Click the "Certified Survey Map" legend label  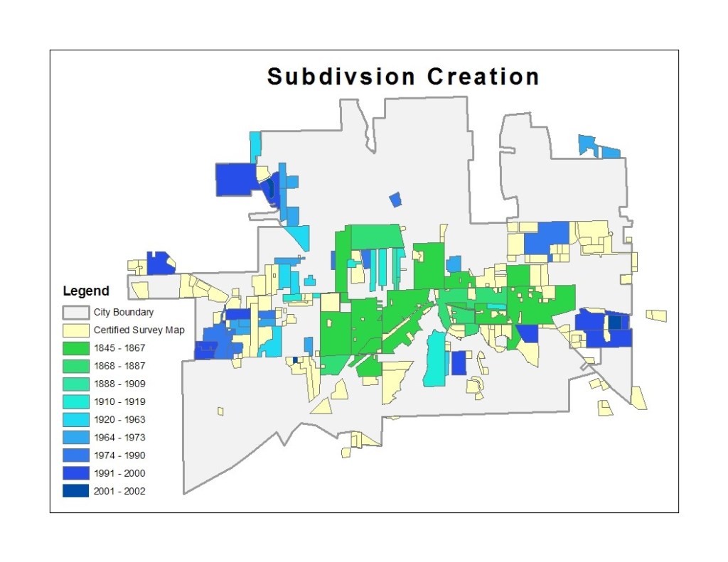click(139, 330)
